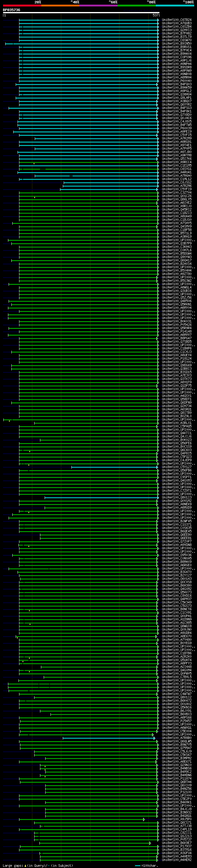Image resolution: width=197 pixels, height=868 pixels.
Task: Open hit UniRef100_B3TLT9
Action: coord(177,37)
